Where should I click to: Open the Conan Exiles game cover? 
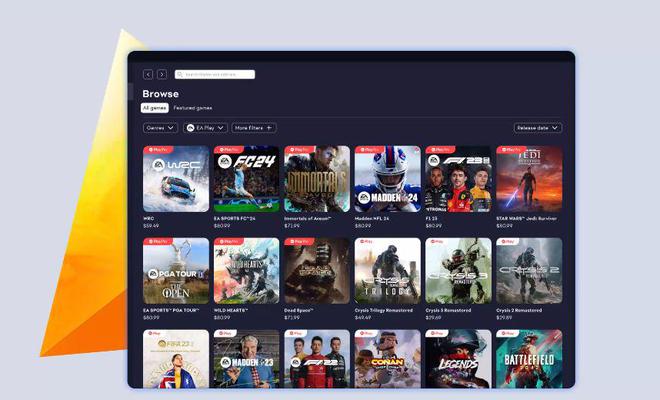coord(388,359)
